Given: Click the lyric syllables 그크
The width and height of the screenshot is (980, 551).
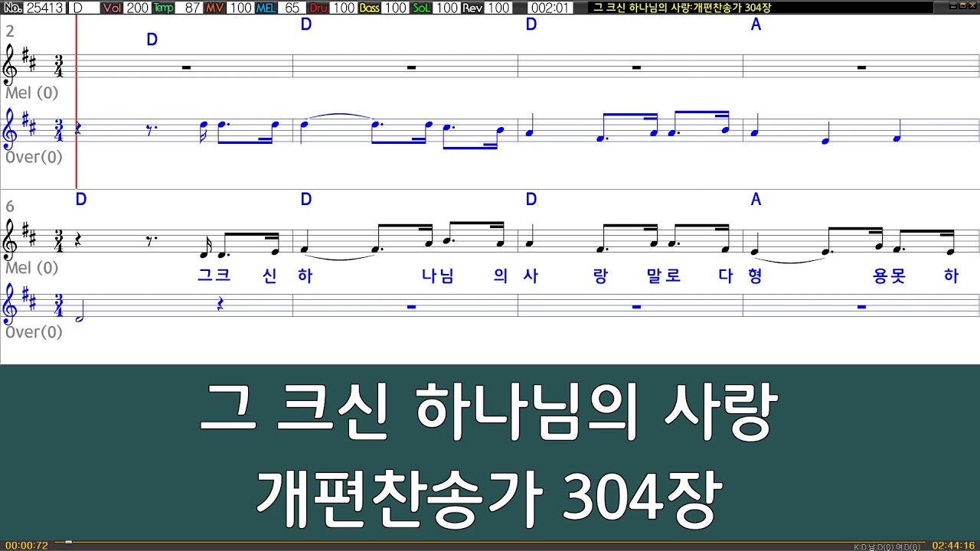Looking at the screenshot, I should click(214, 276).
